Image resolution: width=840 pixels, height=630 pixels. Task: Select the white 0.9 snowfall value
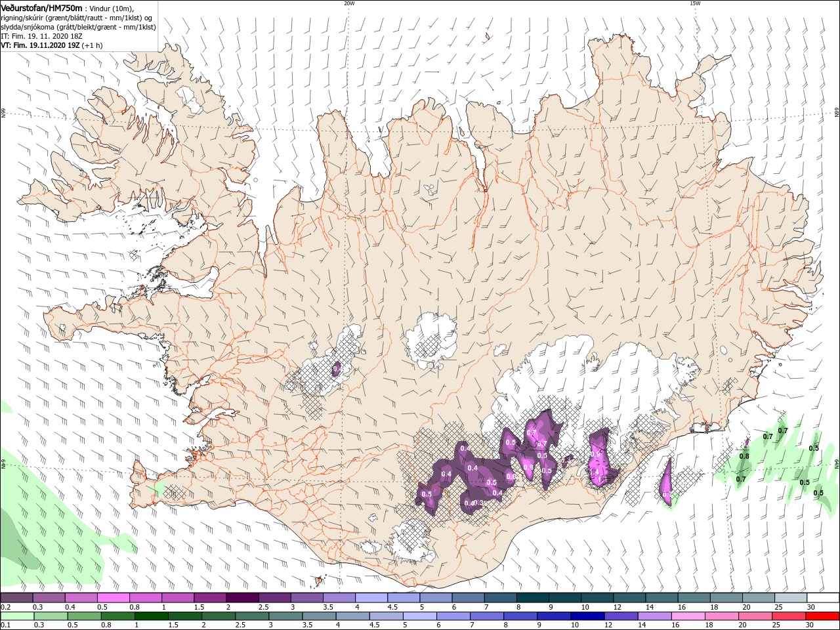595,454
